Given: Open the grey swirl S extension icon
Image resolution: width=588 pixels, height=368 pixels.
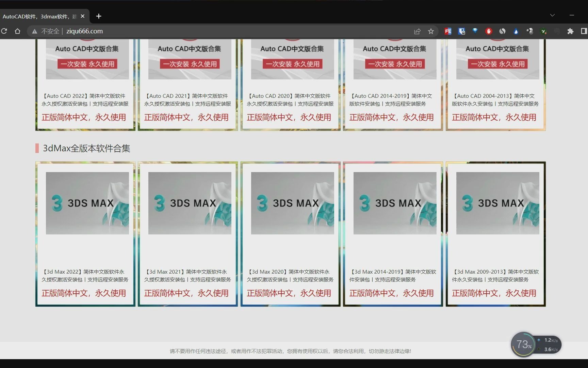Looking at the screenshot, I should (502, 31).
